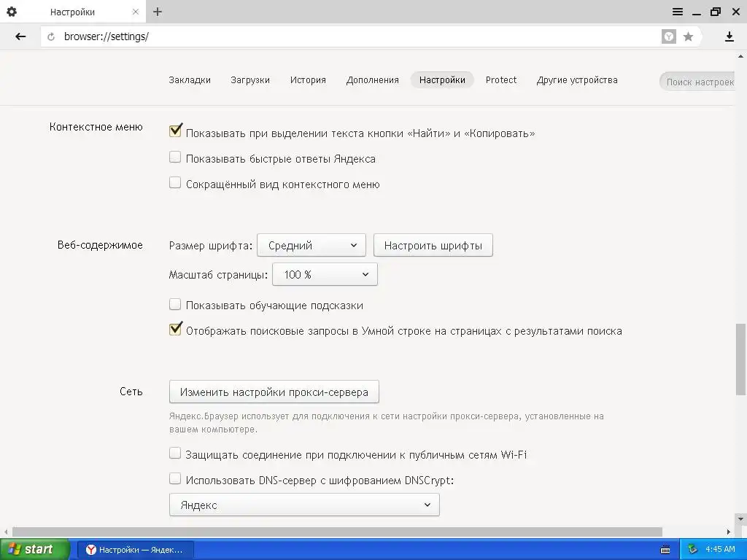747x560 pixels.
Task: Click the scroll up arrow of vertical scrollbar
Action: coord(740,55)
